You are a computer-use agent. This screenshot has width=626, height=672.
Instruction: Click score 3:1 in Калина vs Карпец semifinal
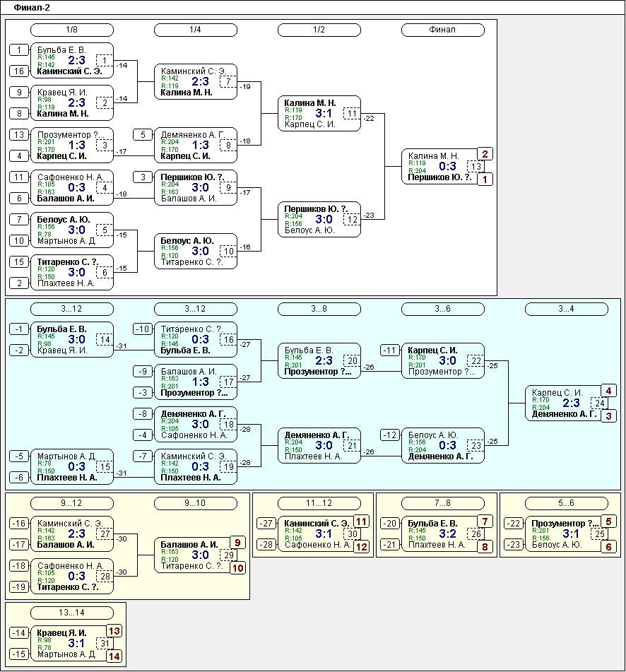click(324, 114)
